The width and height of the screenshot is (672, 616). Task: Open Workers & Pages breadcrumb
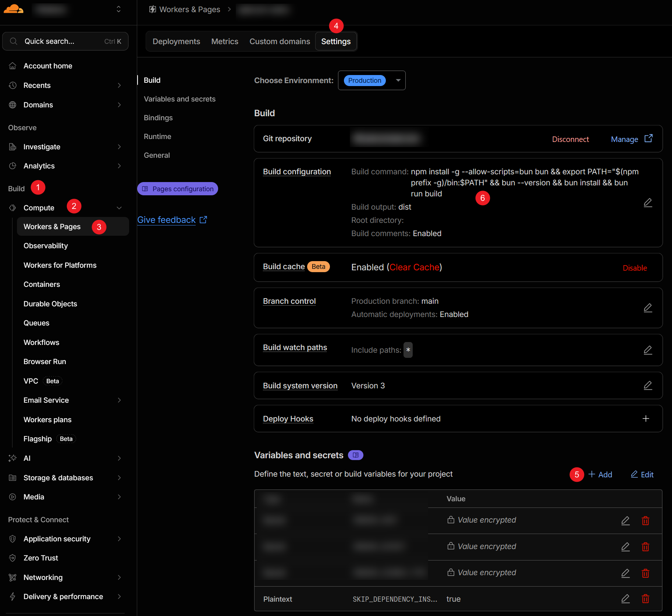[x=185, y=9]
